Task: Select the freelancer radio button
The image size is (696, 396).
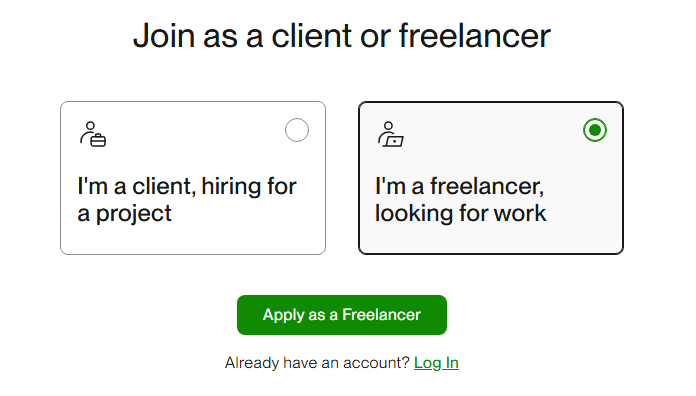Action: [x=595, y=130]
